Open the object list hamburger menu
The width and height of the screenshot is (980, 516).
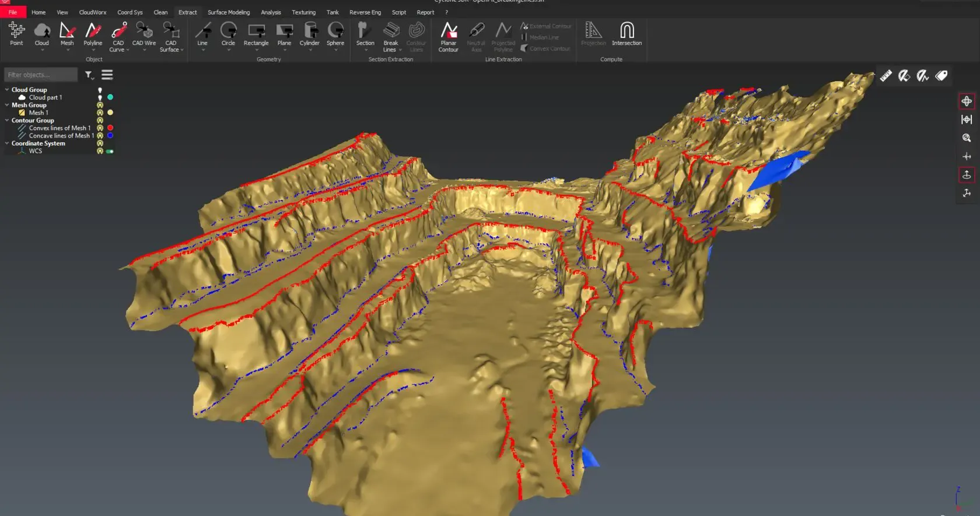click(x=107, y=75)
